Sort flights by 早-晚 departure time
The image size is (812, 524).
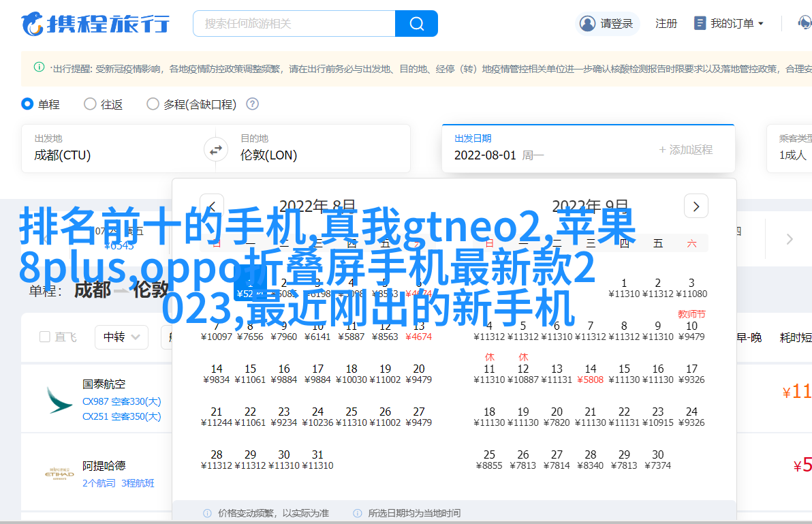click(x=749, y=337)
